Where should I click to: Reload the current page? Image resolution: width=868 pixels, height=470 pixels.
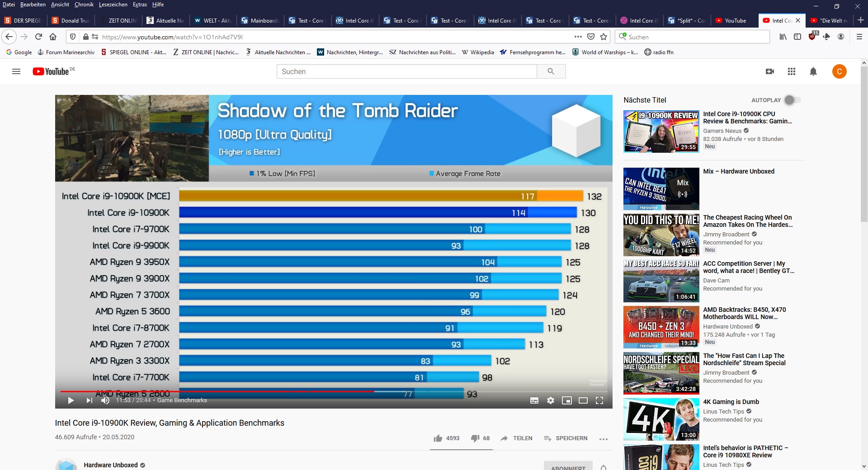(x=38, y=37)
